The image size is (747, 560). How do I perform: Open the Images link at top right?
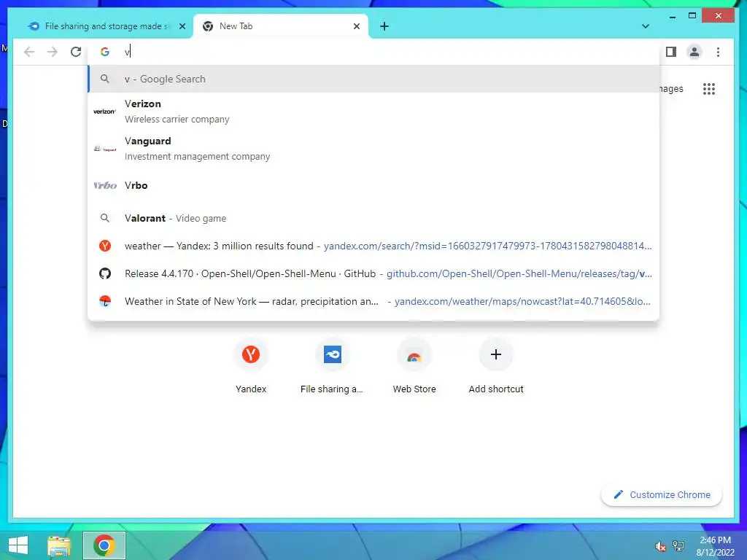[x=672, y=89]
